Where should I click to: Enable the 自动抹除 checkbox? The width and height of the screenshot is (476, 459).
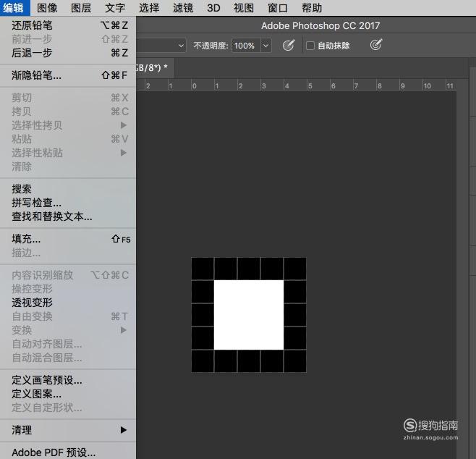click(310, 46)
